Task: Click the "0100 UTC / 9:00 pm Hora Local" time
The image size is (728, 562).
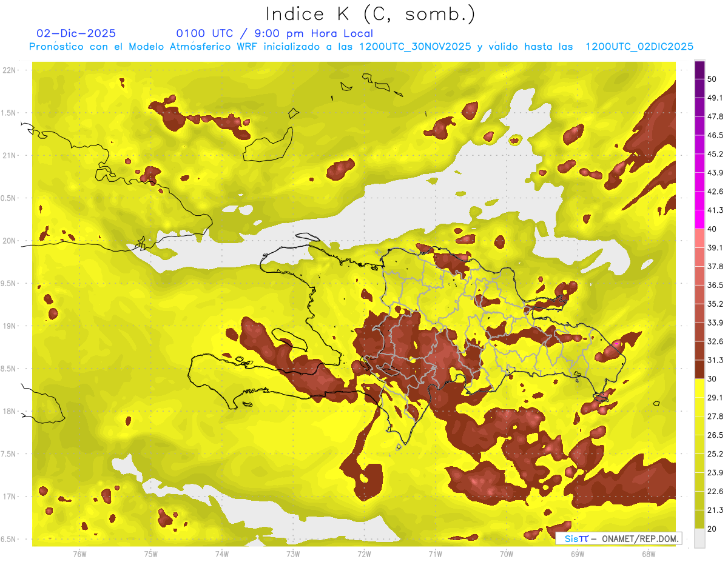Action: pos(275,33)
